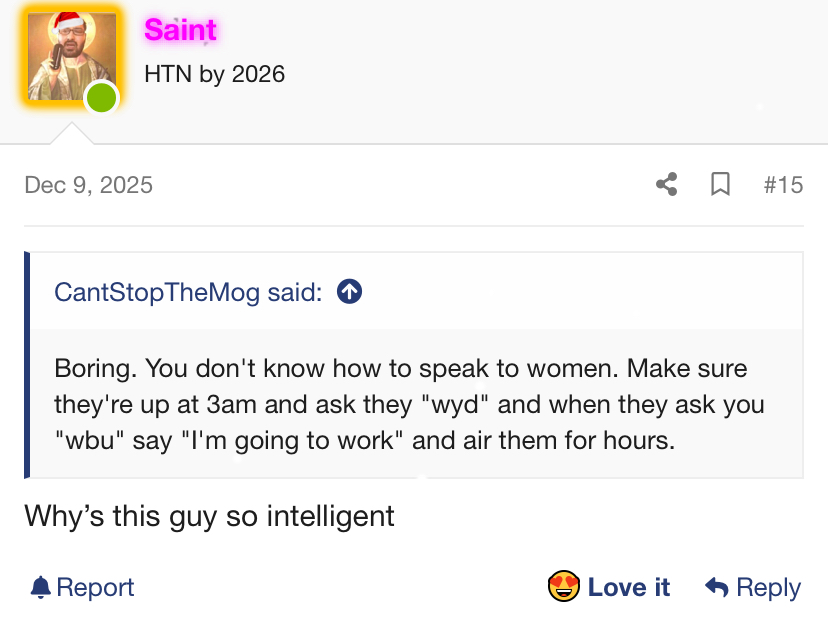The image size is (828, 633).
Task: Click the Dec 9, 2025 post date
Action: coord(88,185)
